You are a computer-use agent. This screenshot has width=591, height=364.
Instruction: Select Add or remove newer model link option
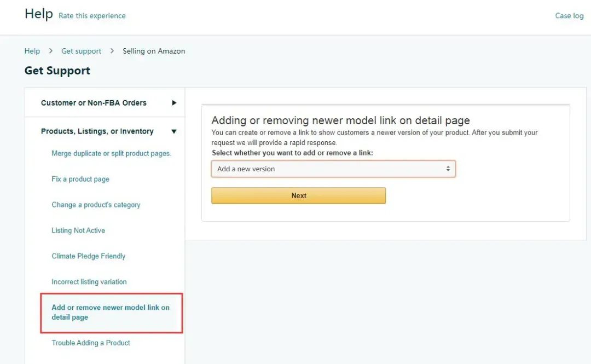pyautogui.click(x=111, y=313)
